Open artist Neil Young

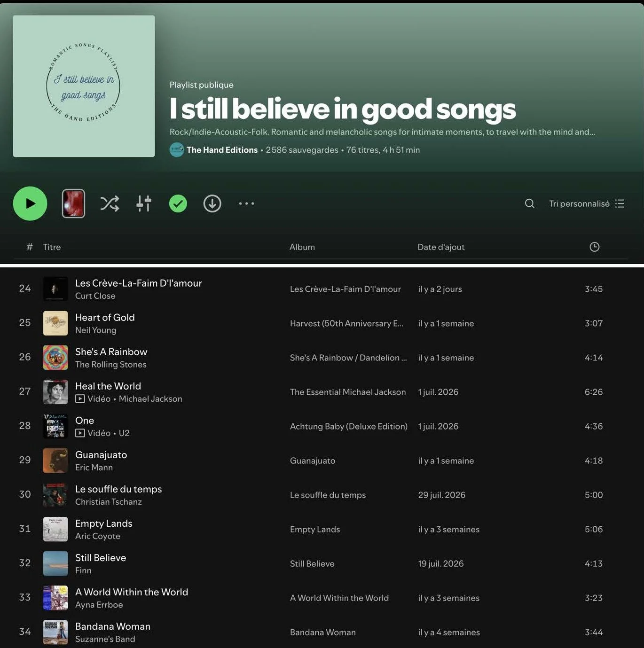click(x=96, y=330)
